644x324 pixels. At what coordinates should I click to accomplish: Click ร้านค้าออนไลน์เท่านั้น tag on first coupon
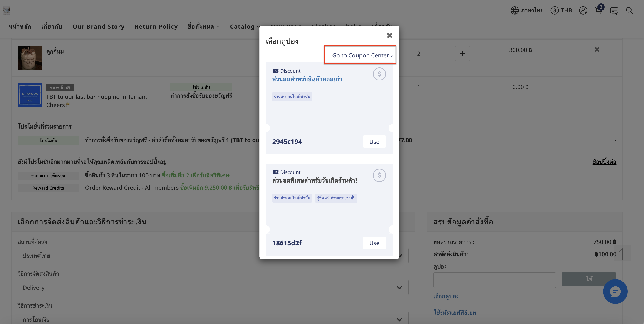[292, 97]
